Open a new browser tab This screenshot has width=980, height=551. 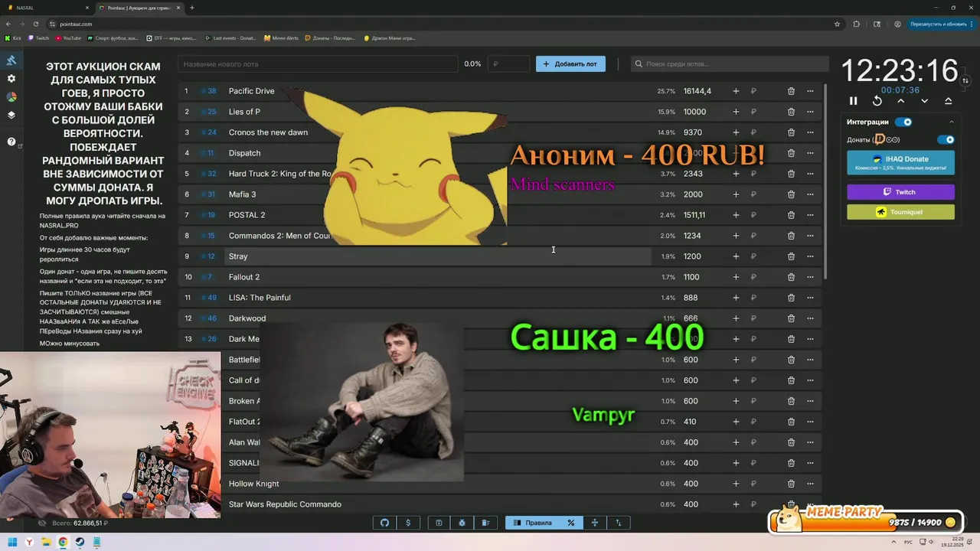(x=191, y=8)
